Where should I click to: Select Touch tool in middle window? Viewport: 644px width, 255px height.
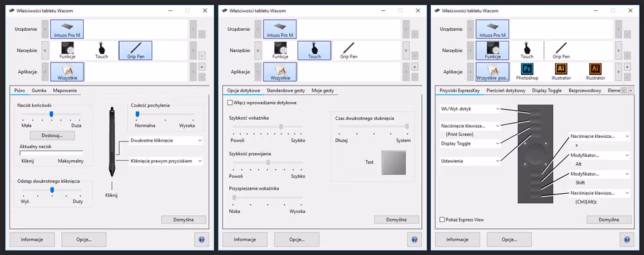pos(314,50)
